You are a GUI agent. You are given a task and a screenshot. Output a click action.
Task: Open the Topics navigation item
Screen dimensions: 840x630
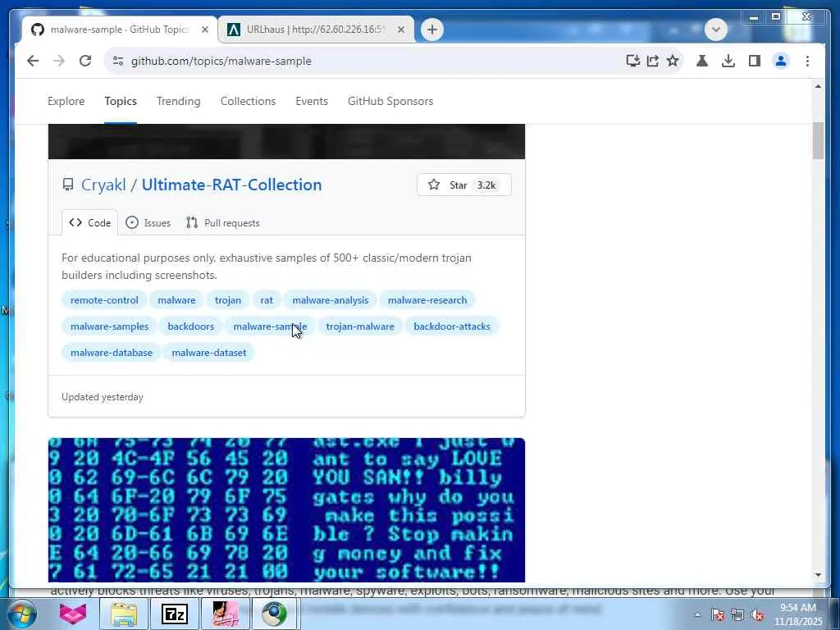[x=121, y=101]
